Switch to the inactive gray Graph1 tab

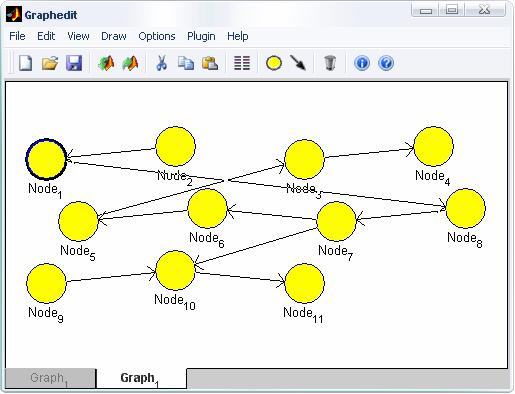[x=50, y=378]
